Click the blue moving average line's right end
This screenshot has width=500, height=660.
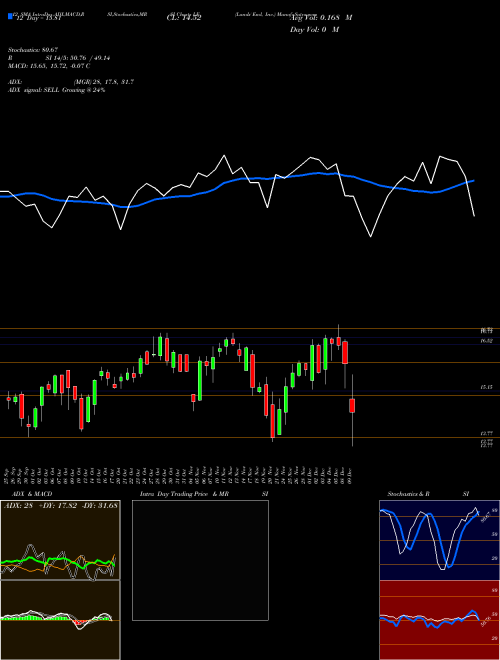[x=474, y=181]
